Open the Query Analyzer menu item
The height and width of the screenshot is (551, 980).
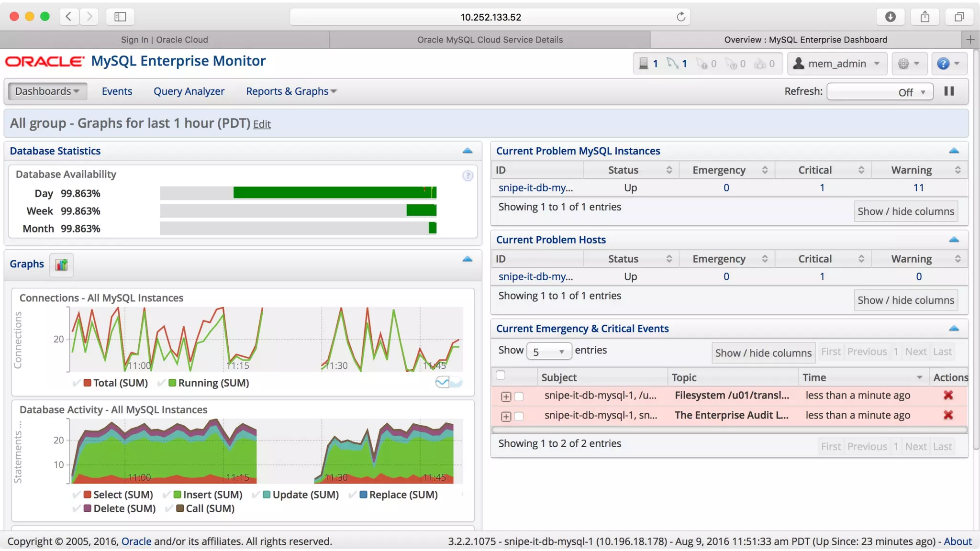point(189,91)
